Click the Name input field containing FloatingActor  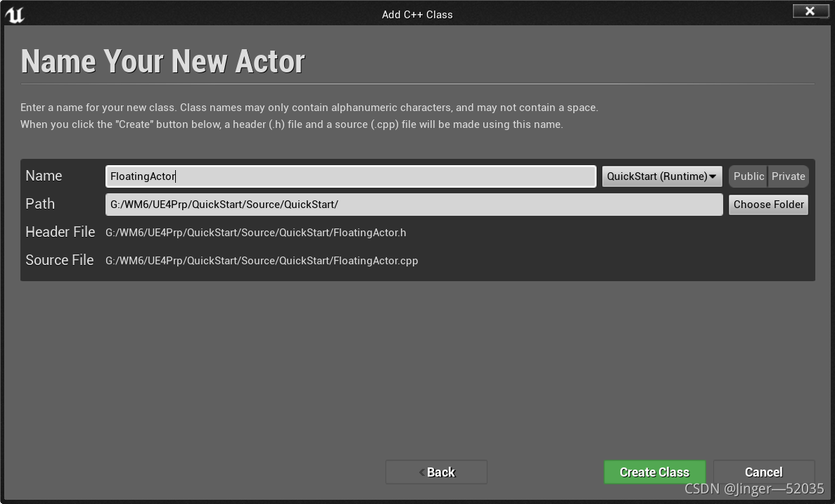351,176
